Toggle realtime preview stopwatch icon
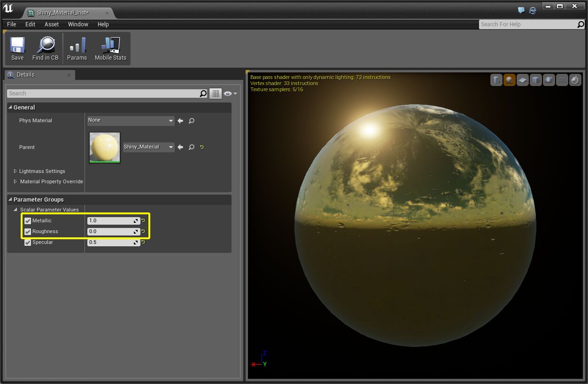Viewport: 588px width, 384px height. pyautogui.click(x=575, y=80)
